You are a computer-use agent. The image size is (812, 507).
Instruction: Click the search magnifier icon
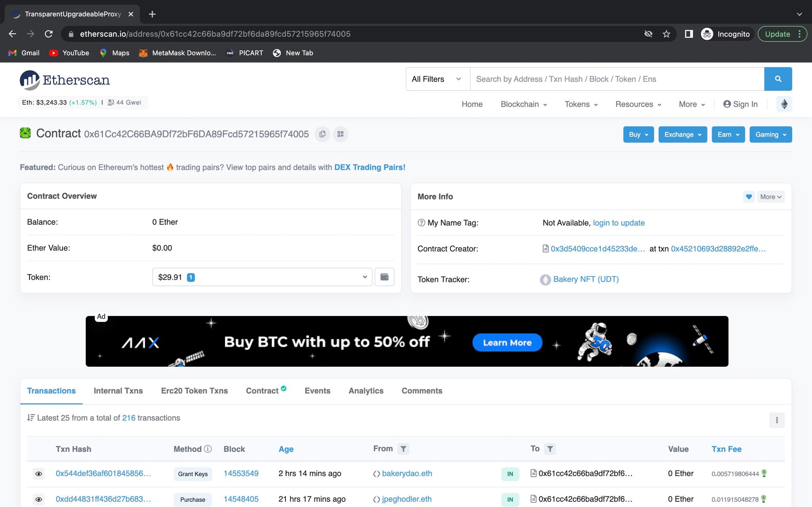(778, 79)
